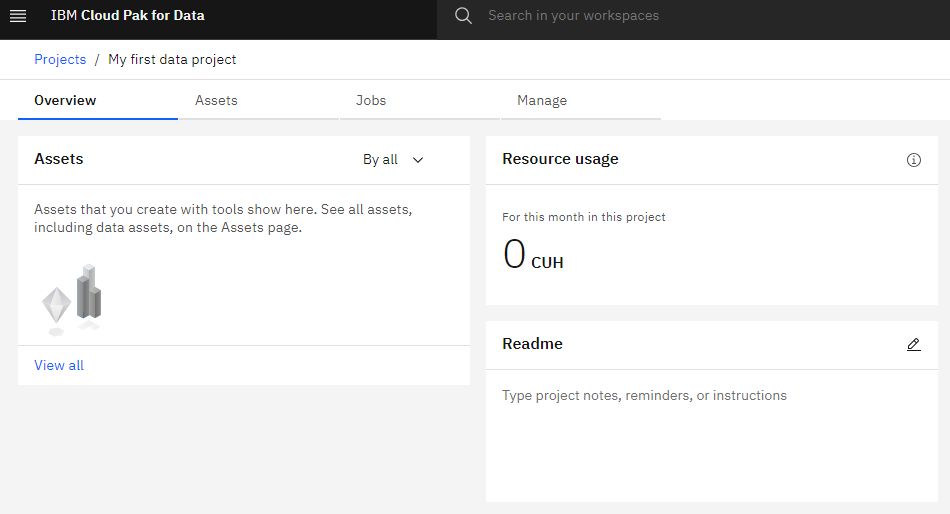This screenshot has width=950, height=514.
Task: Click the Resource usage info icon
Action: tap(913, 160)
